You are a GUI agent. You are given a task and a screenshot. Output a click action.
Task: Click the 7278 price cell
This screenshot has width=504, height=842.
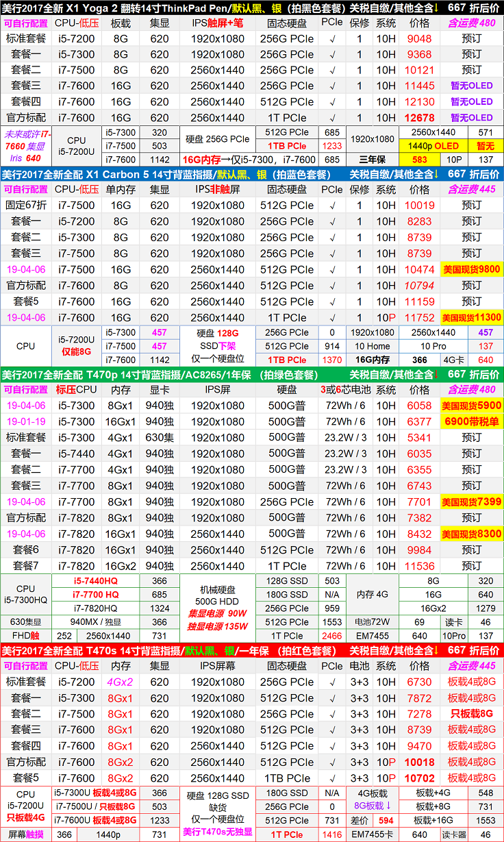tap(419, 714)
